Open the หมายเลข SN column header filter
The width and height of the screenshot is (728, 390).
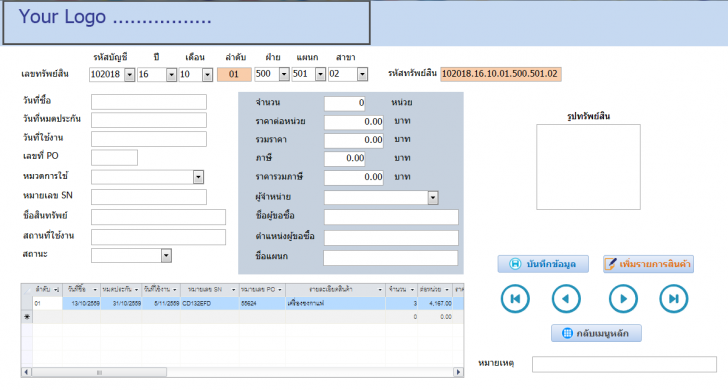tap(234, 290)
